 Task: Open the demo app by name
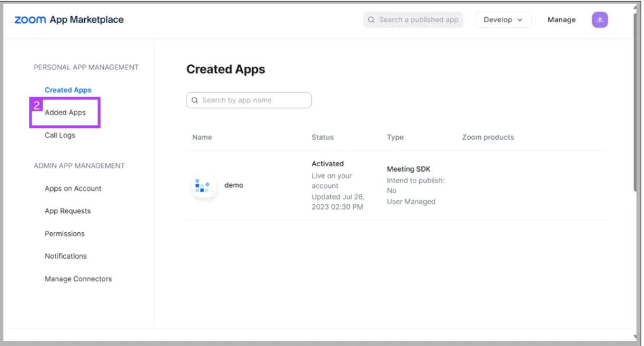(234, 185)
